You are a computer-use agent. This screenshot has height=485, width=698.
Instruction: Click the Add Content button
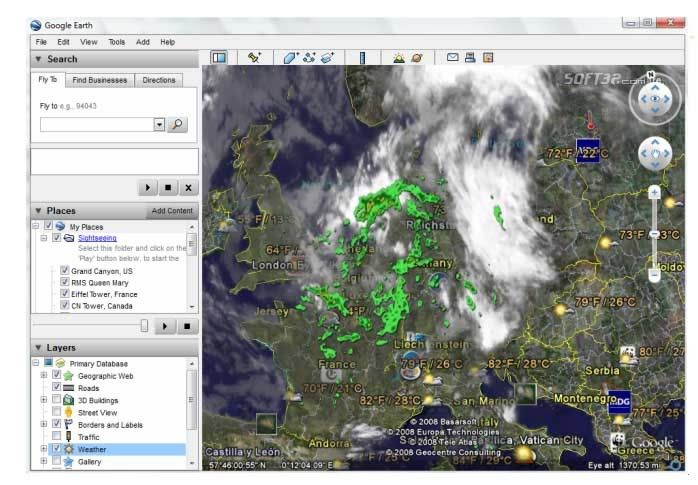coord(172,211)
